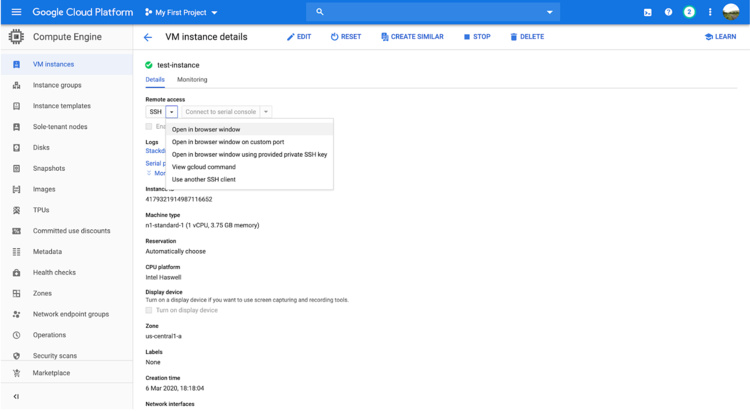Open the notifications badge icon
Screen dimensions: 750x411
(x=689, y=12)
